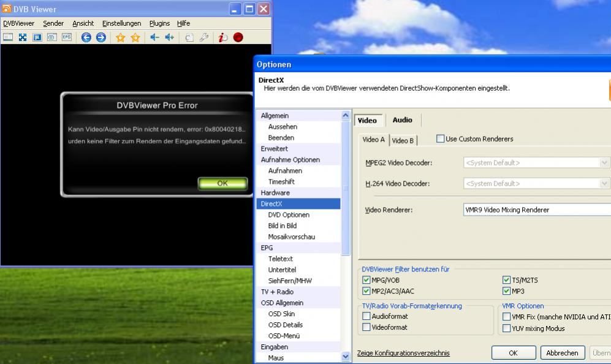Open the Einstellungen menu

point(121,23)
